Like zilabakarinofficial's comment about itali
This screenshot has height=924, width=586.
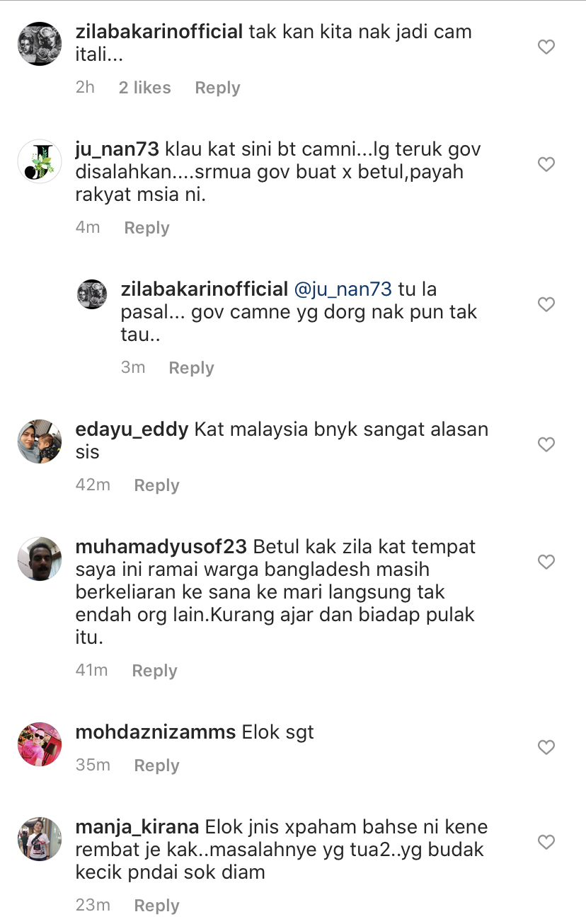click(x=546, y=47)
